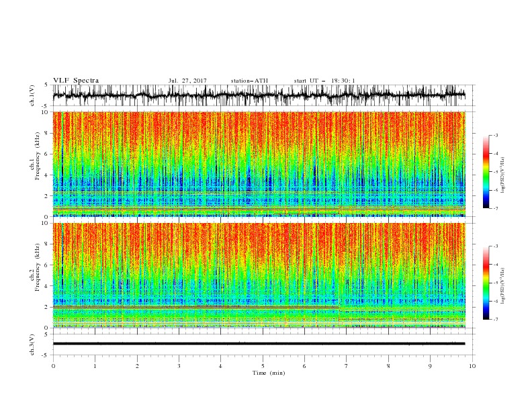The height and width of the screenshot is (411, 532).
Task: Click the "1" tick on the time axis
Action: point(95,366)
